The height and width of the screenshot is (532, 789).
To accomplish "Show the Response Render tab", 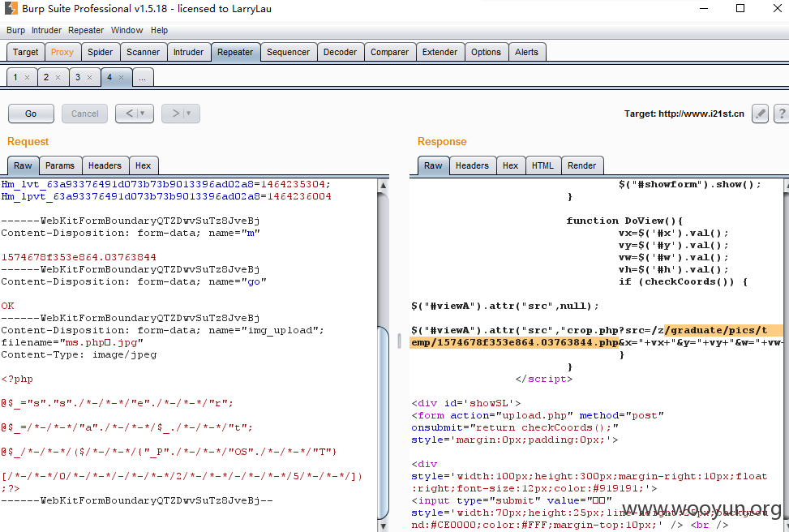I will (581, 165).
